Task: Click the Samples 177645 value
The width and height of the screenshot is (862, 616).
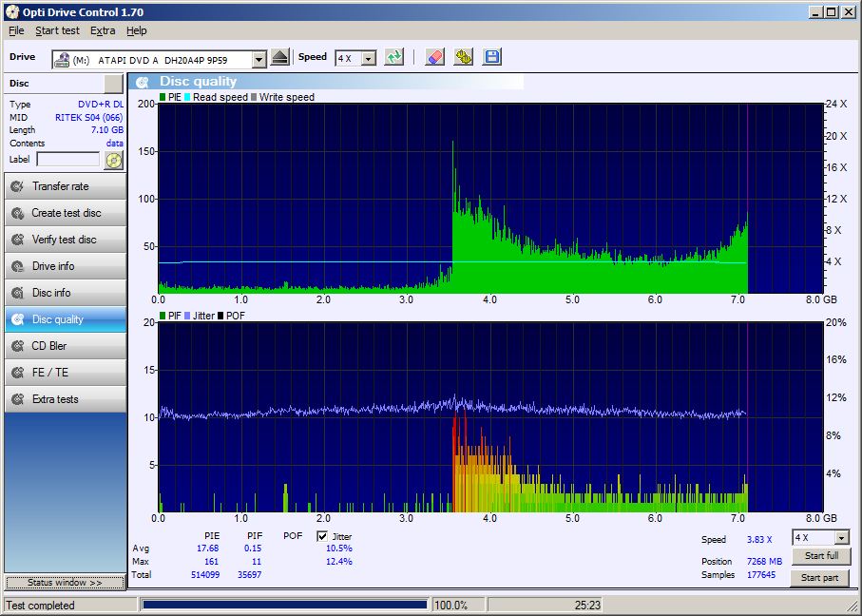Action: [x=761, y=575]
